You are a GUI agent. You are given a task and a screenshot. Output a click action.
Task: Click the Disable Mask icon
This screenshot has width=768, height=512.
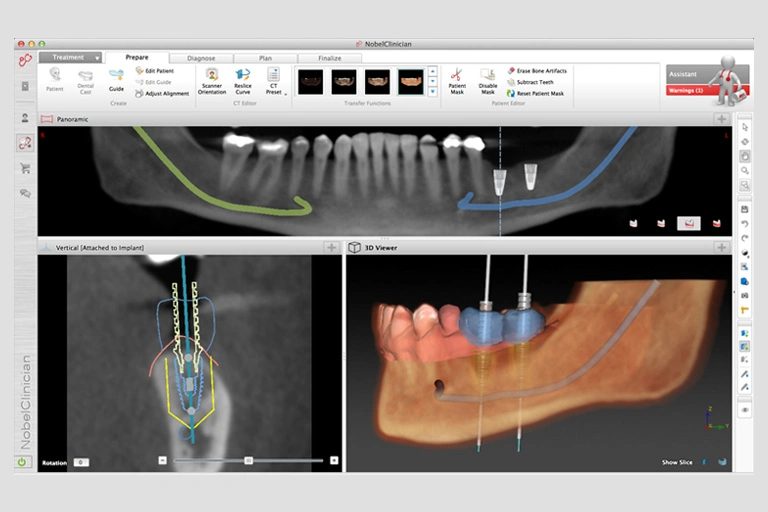click(x=488, y=76)
